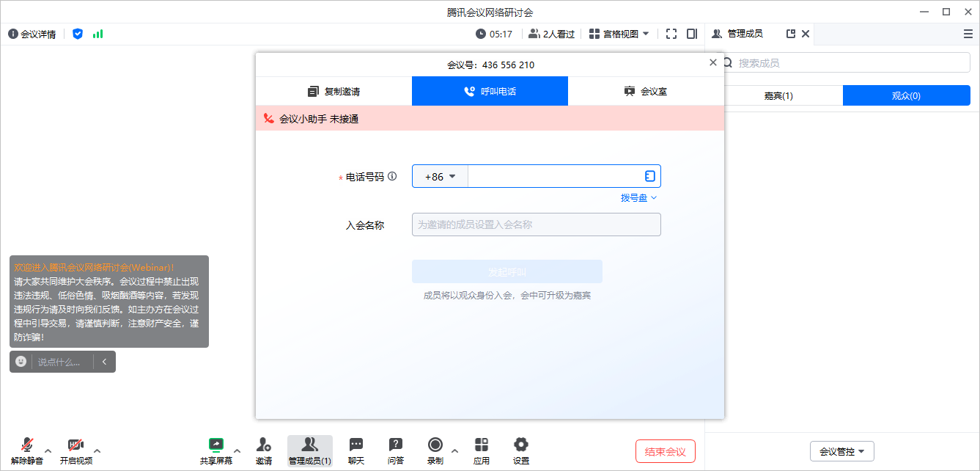Open the 聊天 chat

pos(356,450)
